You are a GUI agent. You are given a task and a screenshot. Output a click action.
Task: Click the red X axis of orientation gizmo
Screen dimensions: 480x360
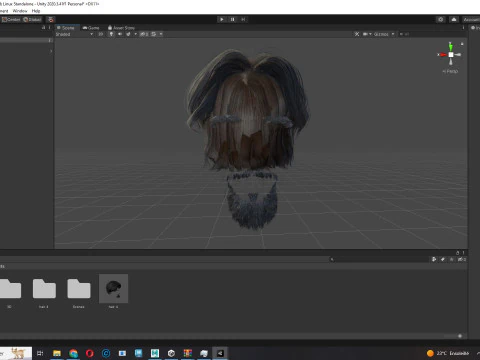coord(443,55)
